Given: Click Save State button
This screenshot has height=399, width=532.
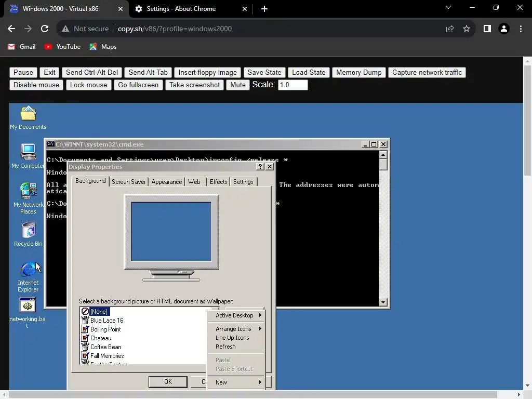Looking at the screenshot, I should pyautogui.click(x=264, y=72).
